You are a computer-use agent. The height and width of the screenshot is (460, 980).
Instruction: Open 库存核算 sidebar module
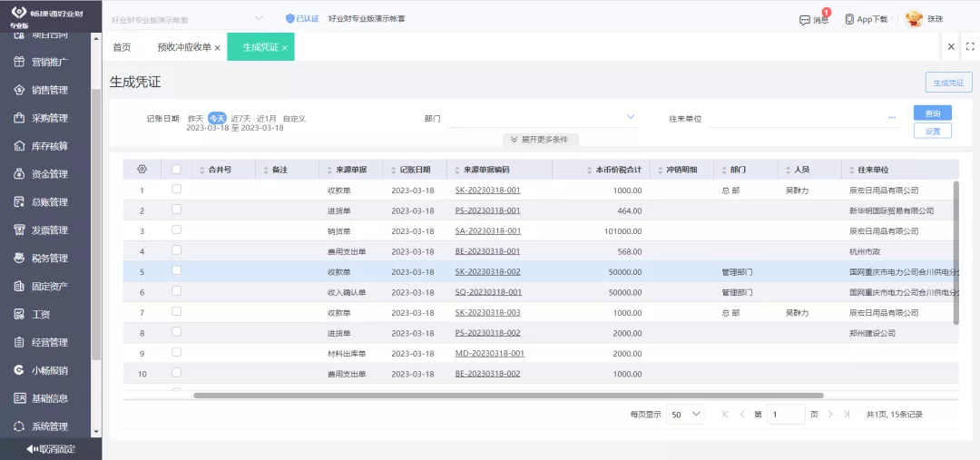pyautogui.click(x=50, y=146)
